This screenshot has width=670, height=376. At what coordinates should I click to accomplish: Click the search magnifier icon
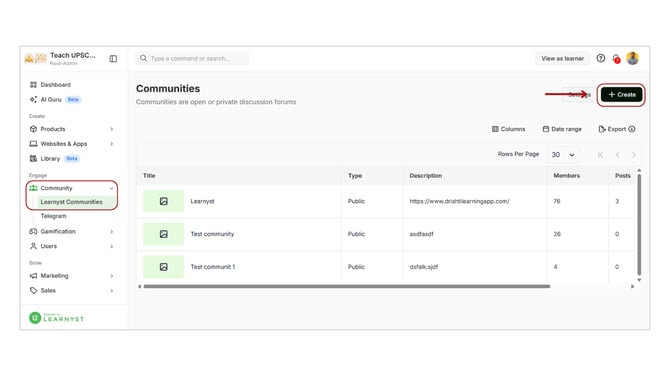point(143,58)
